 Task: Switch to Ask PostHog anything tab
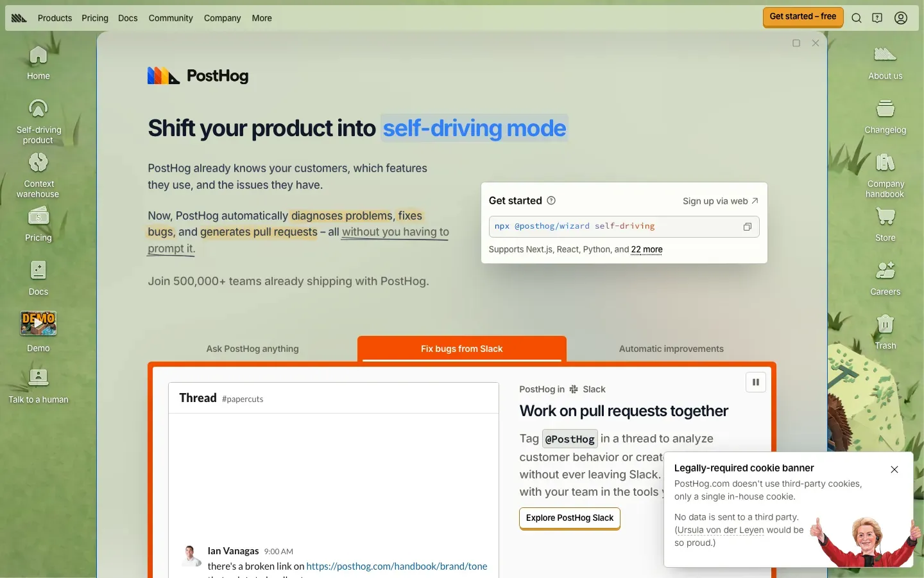tap(252, 349)
